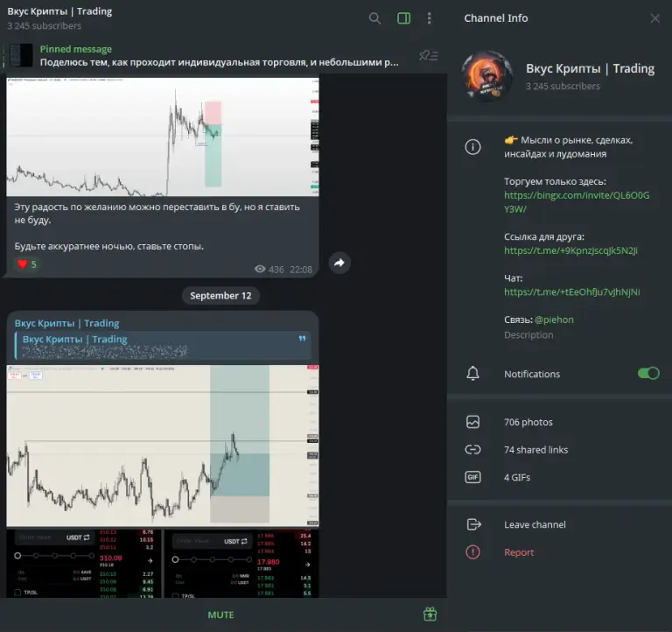Click the channel name in info panel
Screen dimensions: 672x632
[590, 68]
